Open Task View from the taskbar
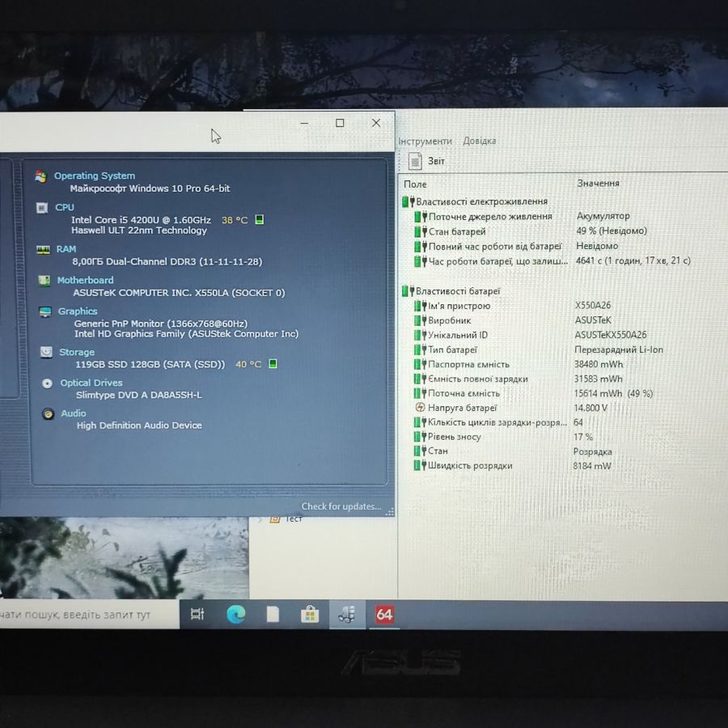This screenshot has width=728, height=728. [197, 614]
